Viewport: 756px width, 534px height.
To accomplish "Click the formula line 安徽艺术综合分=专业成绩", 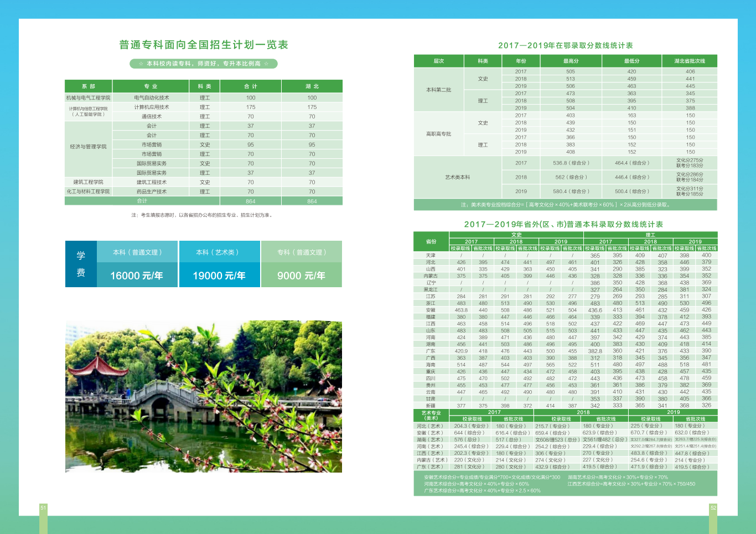I will click(492, 477).
